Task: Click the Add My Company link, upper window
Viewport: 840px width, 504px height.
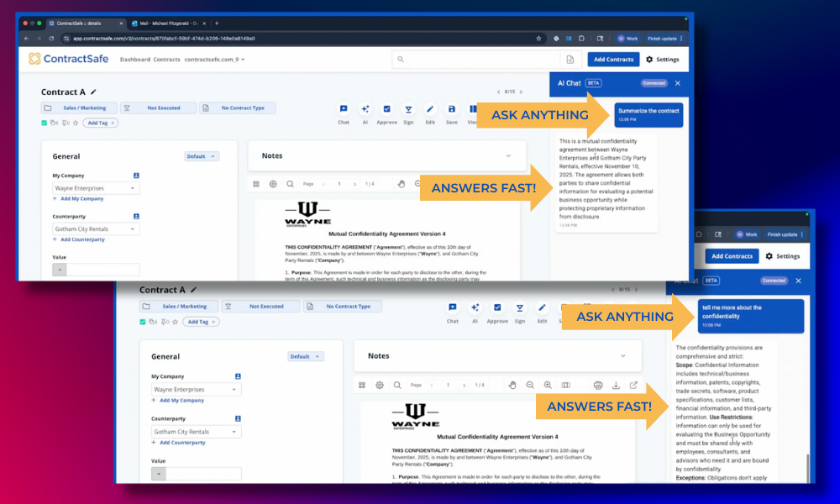Action: pos(77,199)
